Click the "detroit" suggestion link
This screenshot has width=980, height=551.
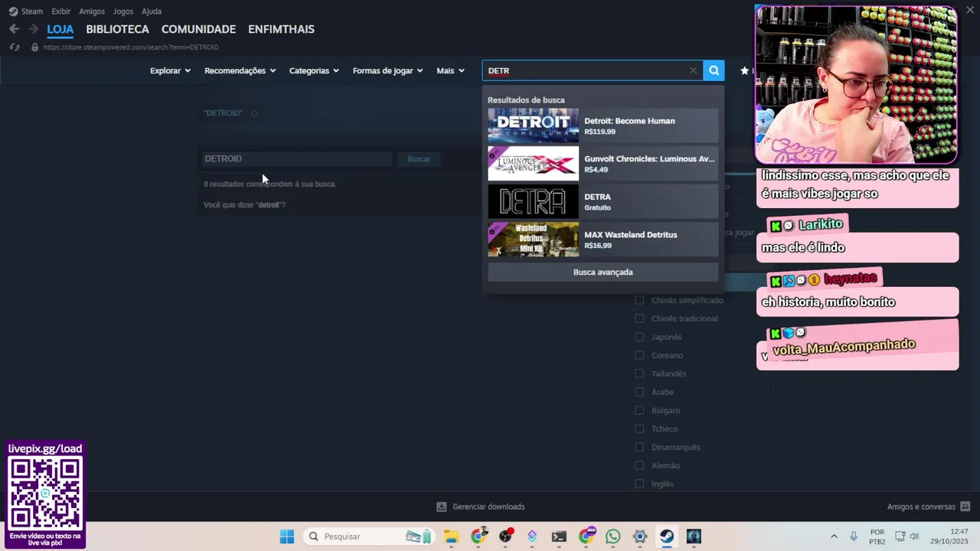(x=269, y=205)
